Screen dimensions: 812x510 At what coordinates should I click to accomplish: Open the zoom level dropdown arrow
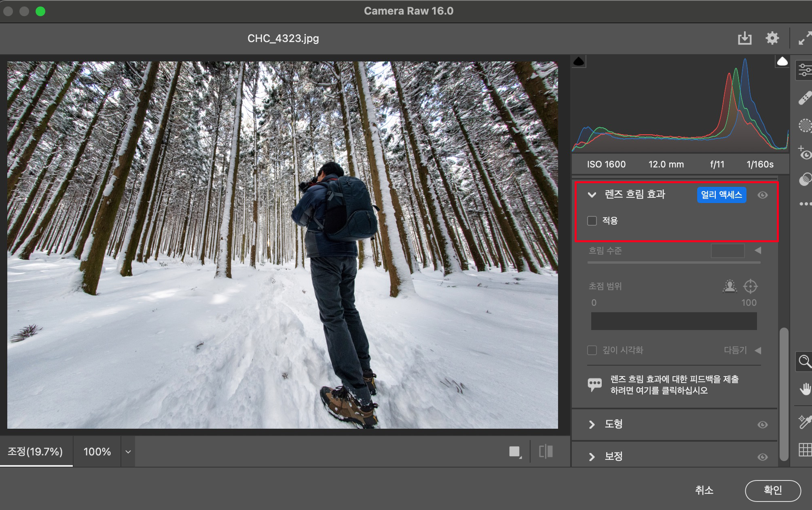coord(128,452)
